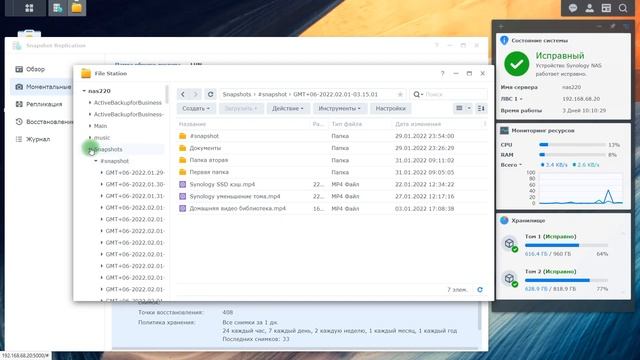
Task: Select Synology SSD кэш.mp4 file icon
Action: click(182, 184)
